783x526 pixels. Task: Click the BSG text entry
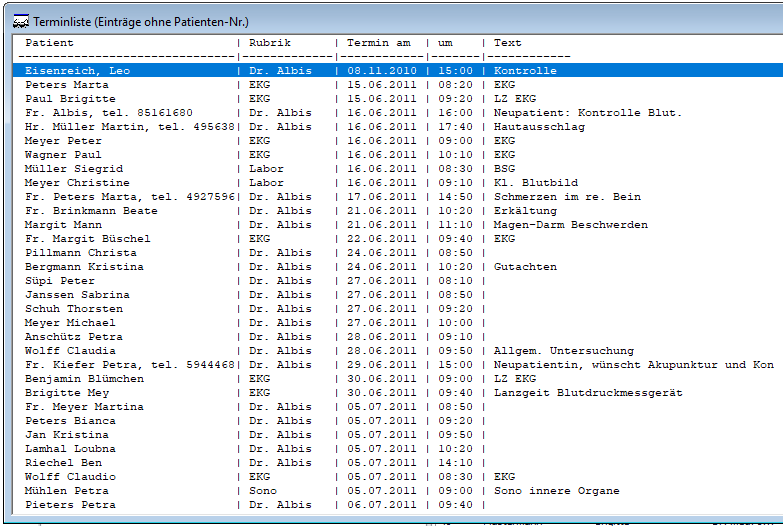(x=504, y=168)
